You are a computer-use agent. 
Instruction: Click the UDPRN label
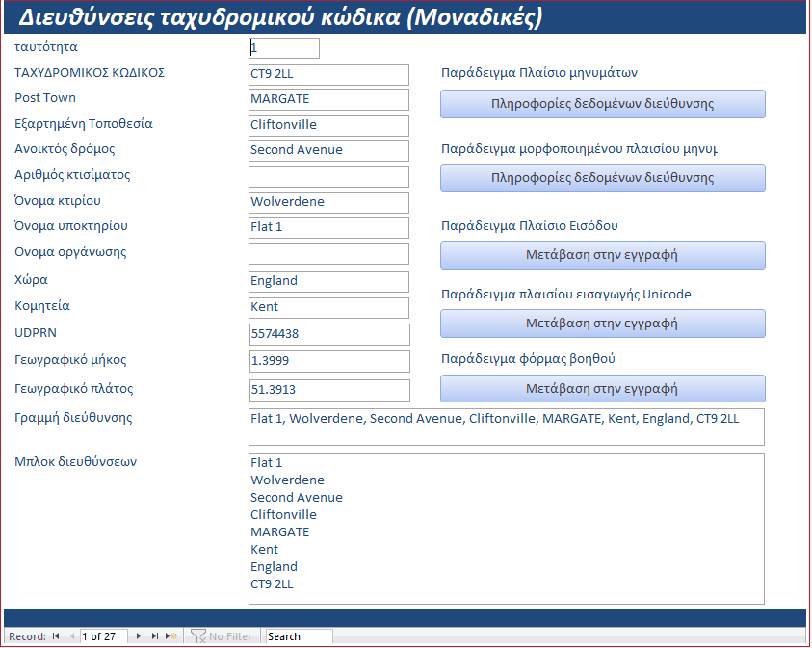36,332
